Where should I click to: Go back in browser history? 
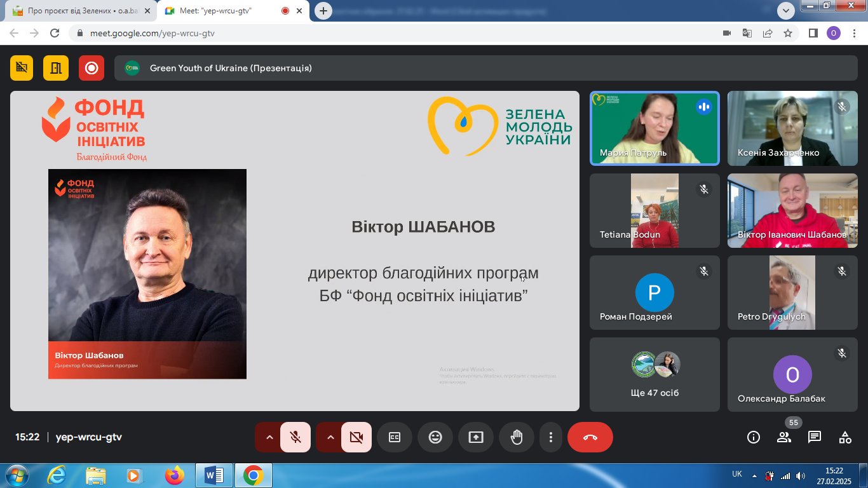pyautogui.click(x=14, y=33)
